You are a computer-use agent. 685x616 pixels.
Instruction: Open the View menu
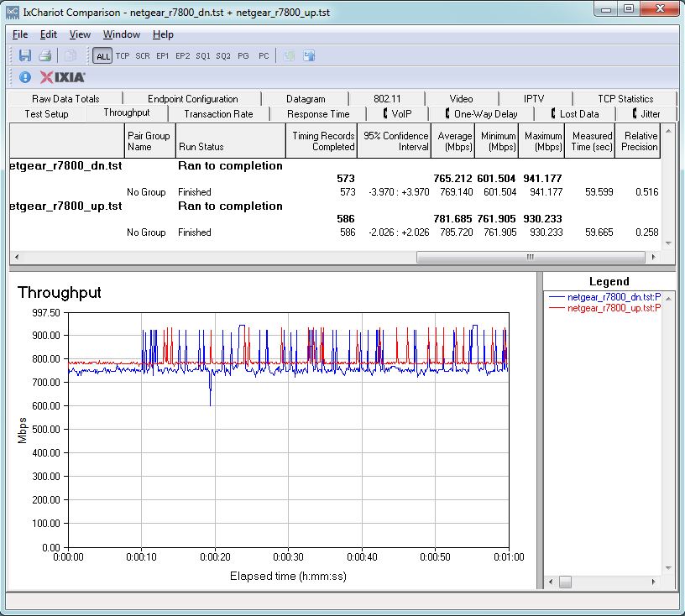point(80,34)
